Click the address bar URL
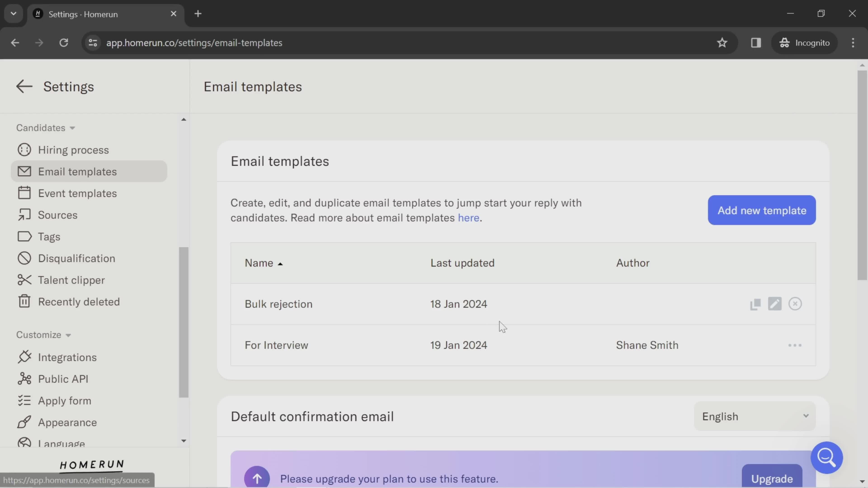The image size is (868, 488). (x=194, y=43)
